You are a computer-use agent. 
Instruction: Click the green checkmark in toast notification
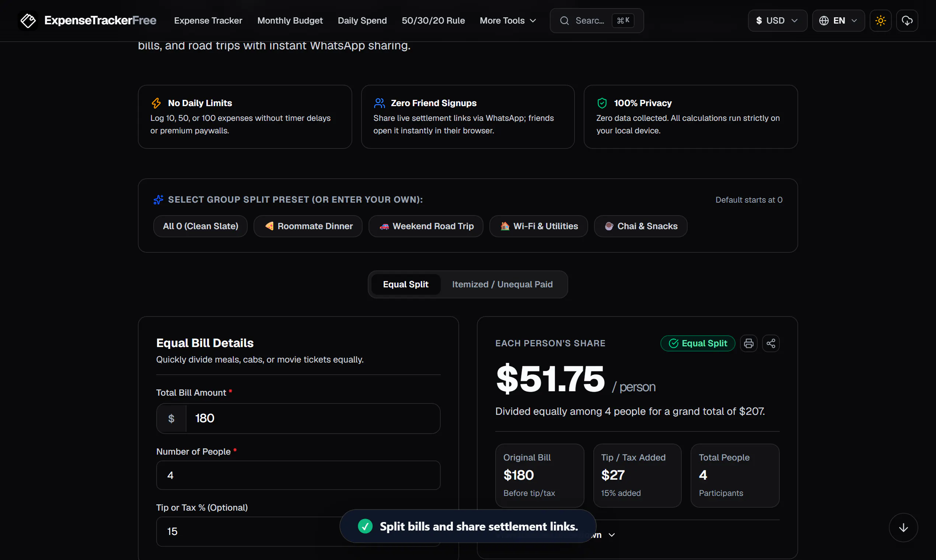(365, 526)
